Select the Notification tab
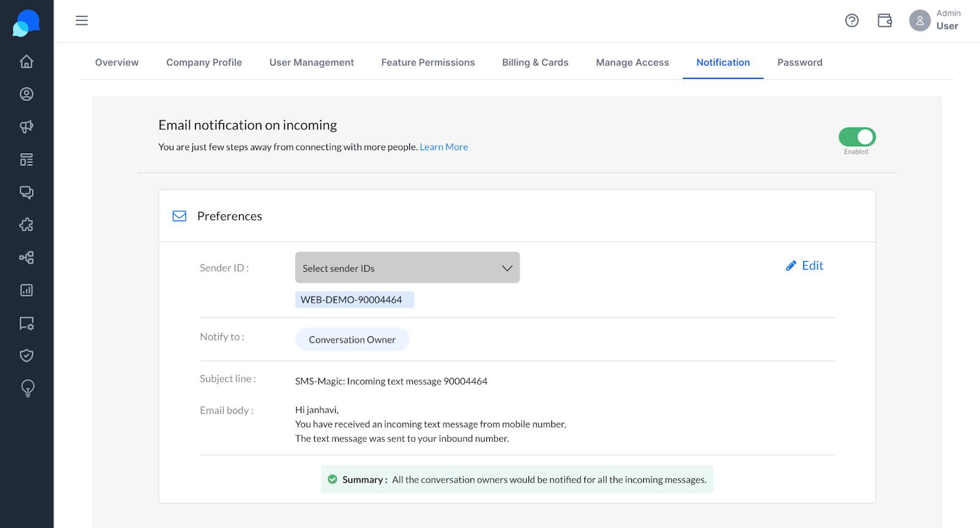This screenshot has height=528, width=980. click(723, 62)
